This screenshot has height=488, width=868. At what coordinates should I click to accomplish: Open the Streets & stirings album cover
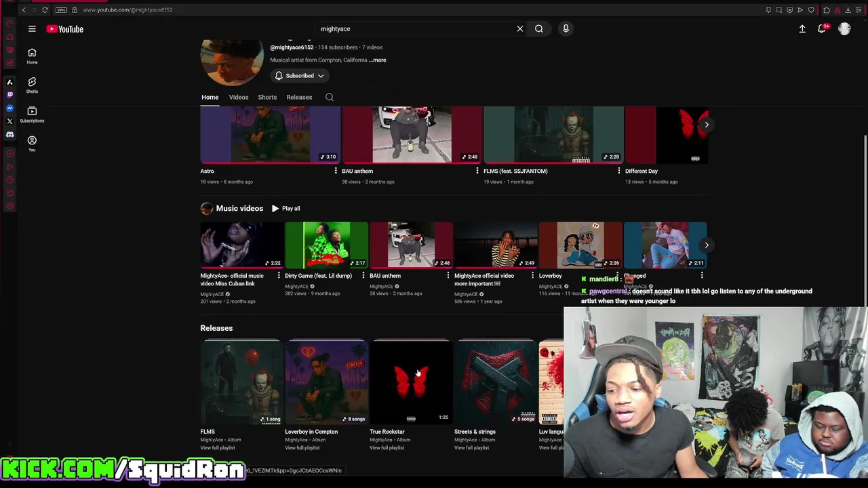pyautogui.click(x=496, y=382)
